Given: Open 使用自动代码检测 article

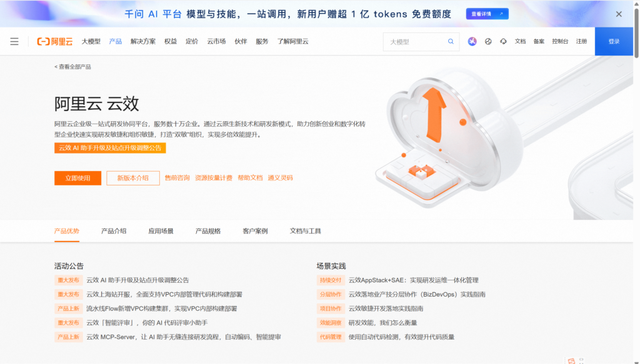Looking at the screenshot, I should tap(402, 337).
